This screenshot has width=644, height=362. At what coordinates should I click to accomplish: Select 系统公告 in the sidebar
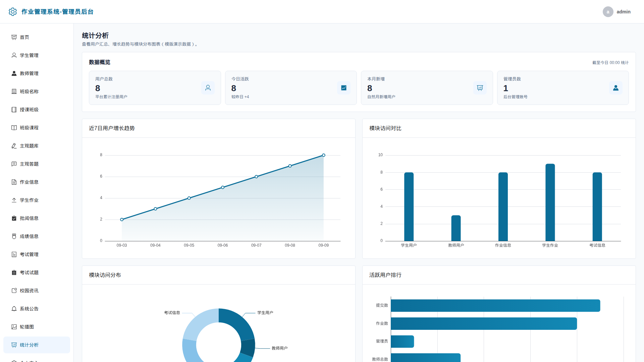[x=37, y=309]
